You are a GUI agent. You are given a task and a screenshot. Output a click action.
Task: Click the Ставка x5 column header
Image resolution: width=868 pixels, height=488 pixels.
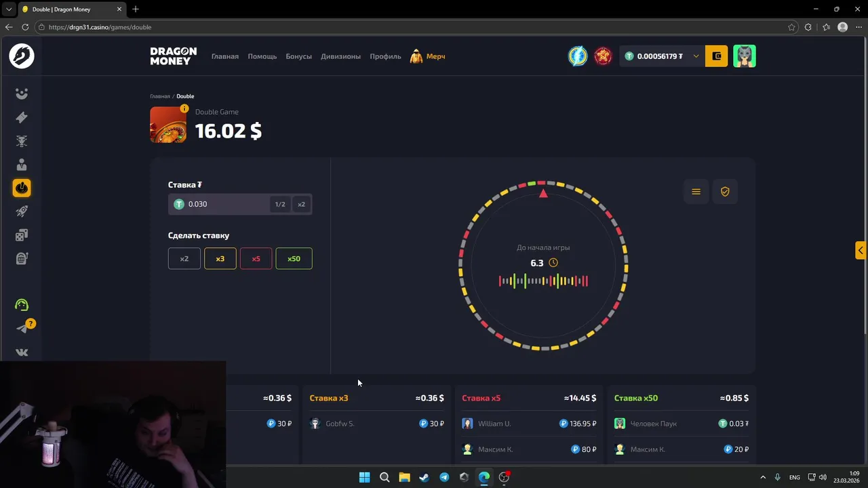click(x=481, y=398)
